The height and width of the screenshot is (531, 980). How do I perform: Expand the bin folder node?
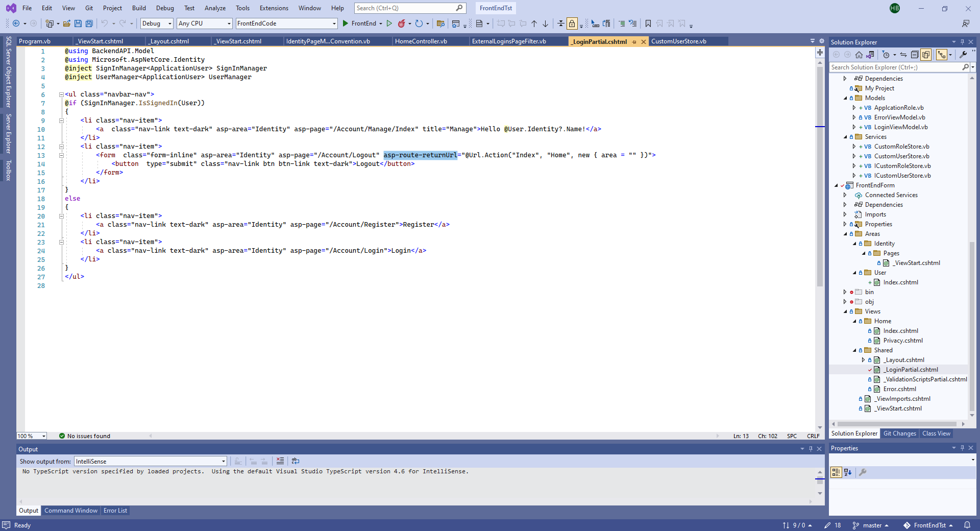tap(845, 292)
